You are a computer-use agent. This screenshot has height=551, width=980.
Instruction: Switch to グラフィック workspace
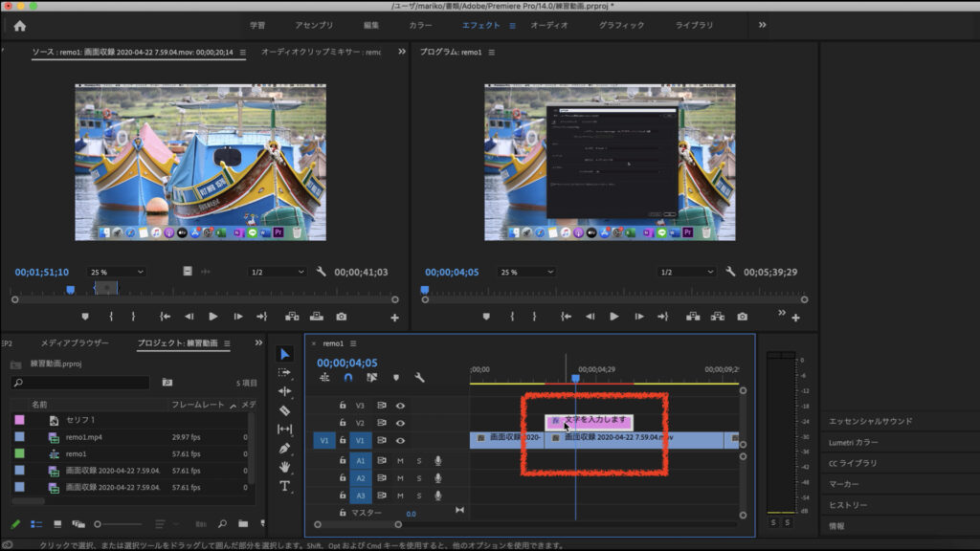pyautogui.click(x=621, y=26)
